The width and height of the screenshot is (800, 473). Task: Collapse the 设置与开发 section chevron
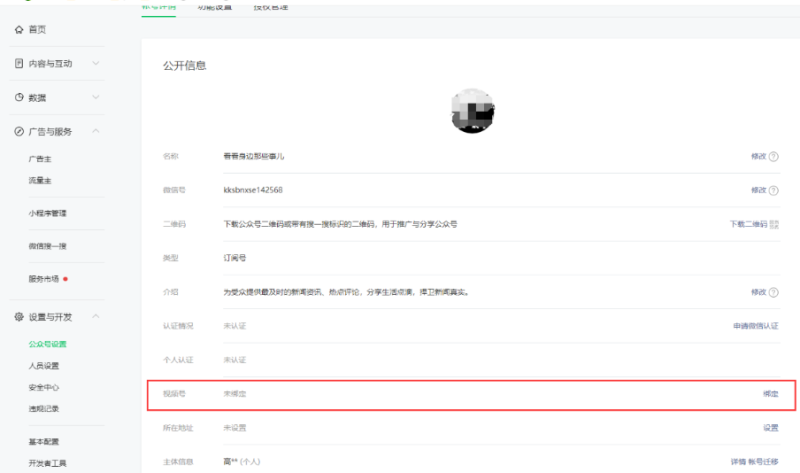pos(95,316)
